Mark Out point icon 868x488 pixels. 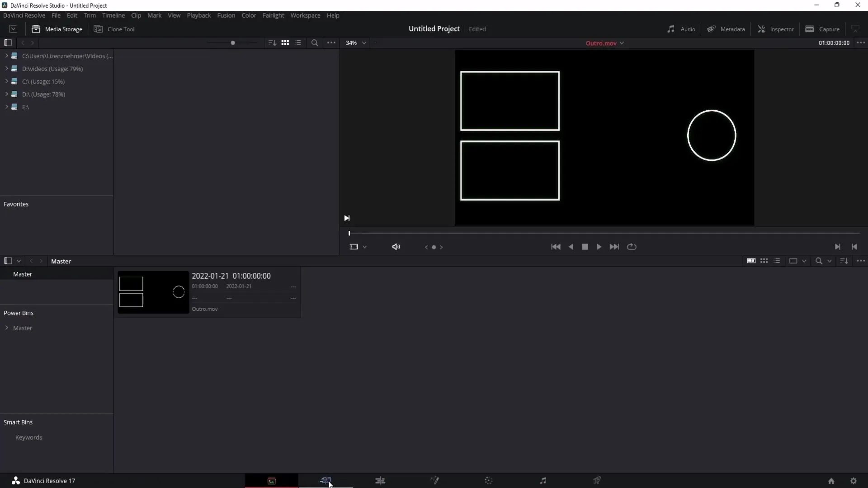pyautogui.click(x=854, y=247)
